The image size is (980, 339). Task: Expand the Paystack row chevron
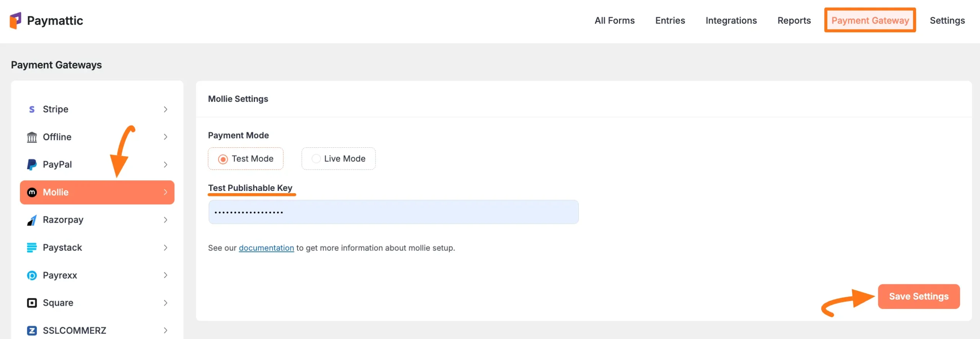point(165,248)
